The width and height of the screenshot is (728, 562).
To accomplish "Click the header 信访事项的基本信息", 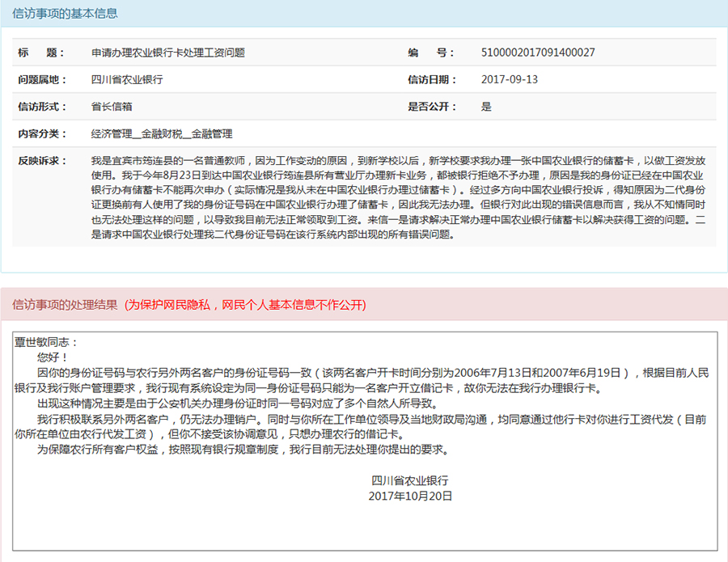I will click(65, 14).
